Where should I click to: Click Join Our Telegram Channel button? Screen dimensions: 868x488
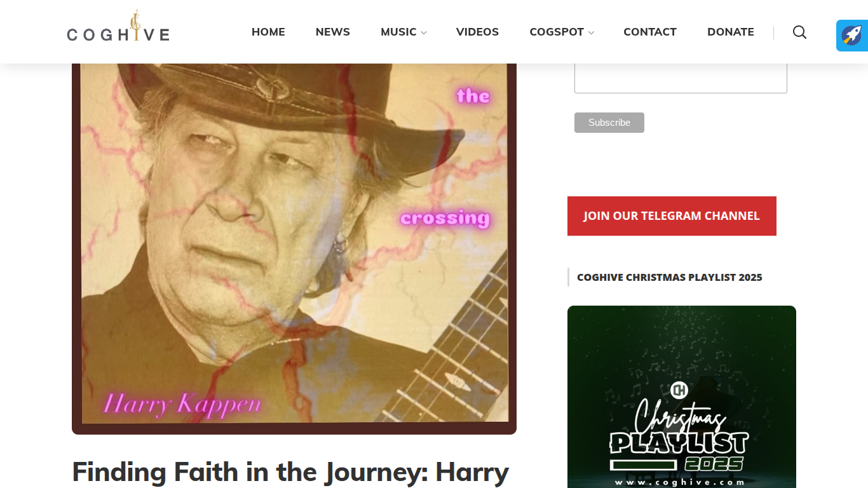tap(672, 216)
